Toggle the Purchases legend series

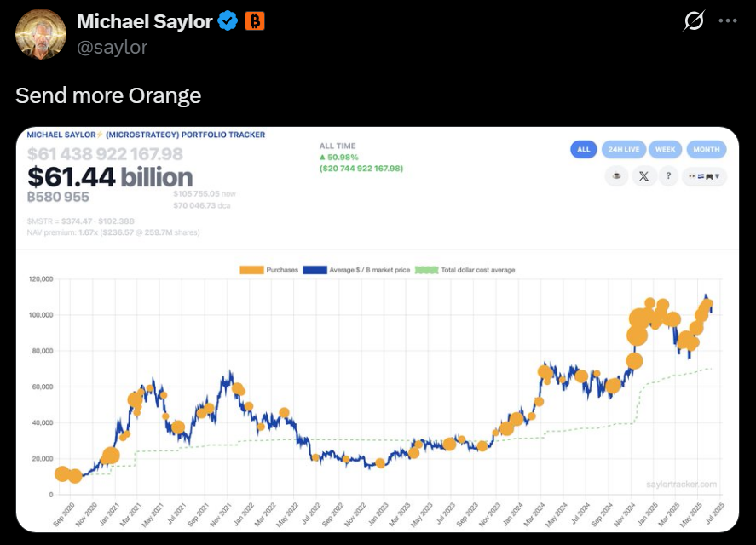268,270
